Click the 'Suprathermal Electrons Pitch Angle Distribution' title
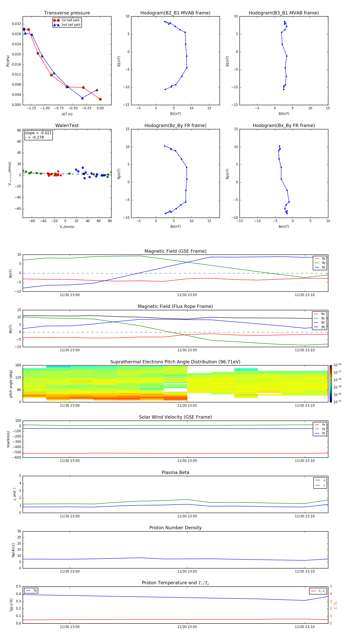Image resolution: width=351 pixels, height=644 pixels. pyautogui.click(x=175, y=362)
